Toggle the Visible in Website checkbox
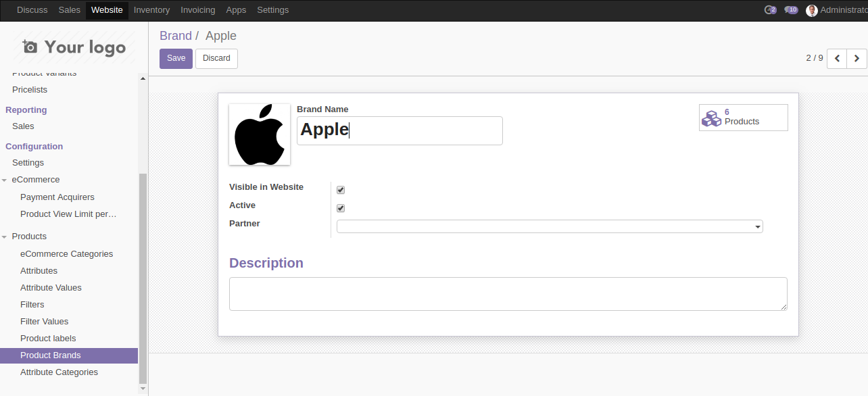 341,190
